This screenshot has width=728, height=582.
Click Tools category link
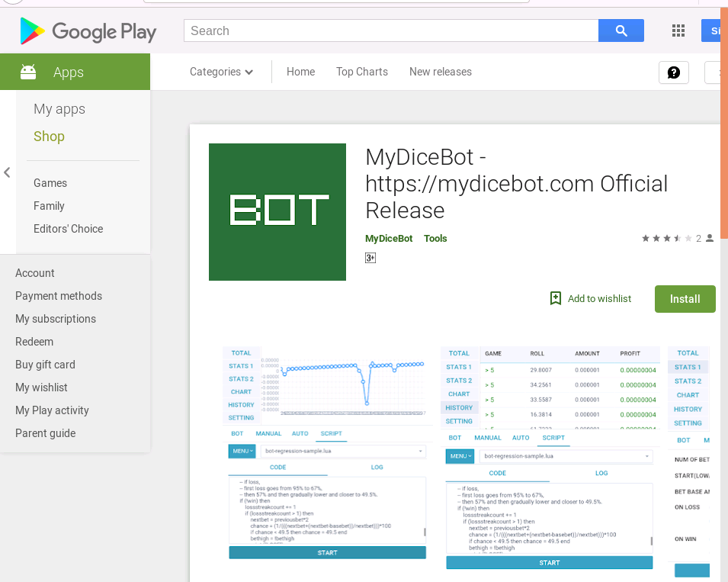[435, 238]
